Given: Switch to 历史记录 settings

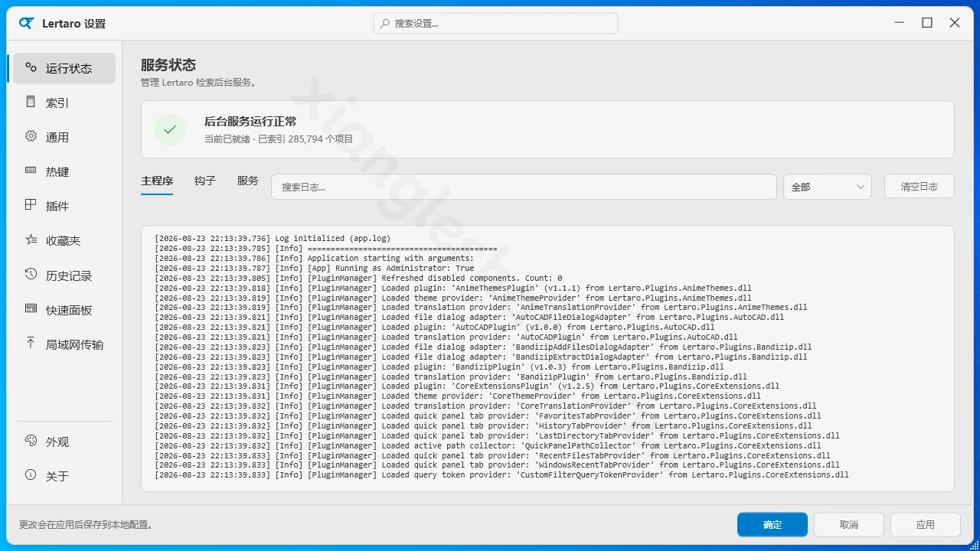Looking at the screenshot, I should pyautogui.click(x=64, y=275).
